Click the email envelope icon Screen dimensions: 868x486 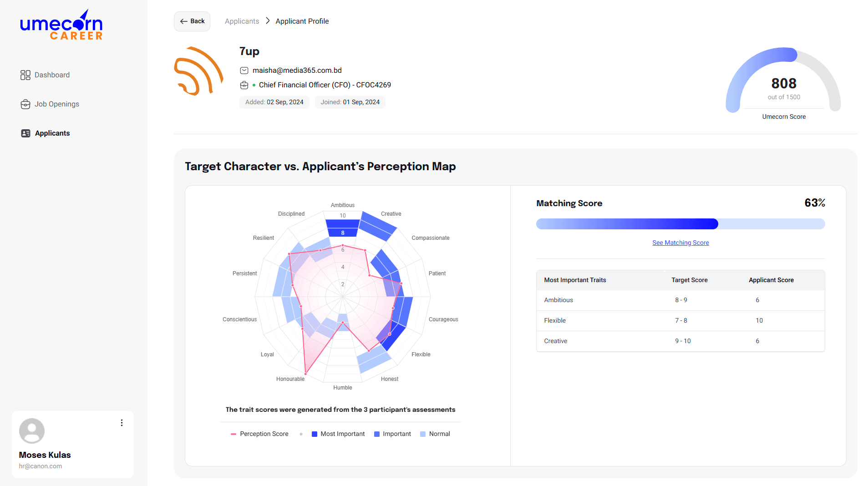(x=244, y=71)
